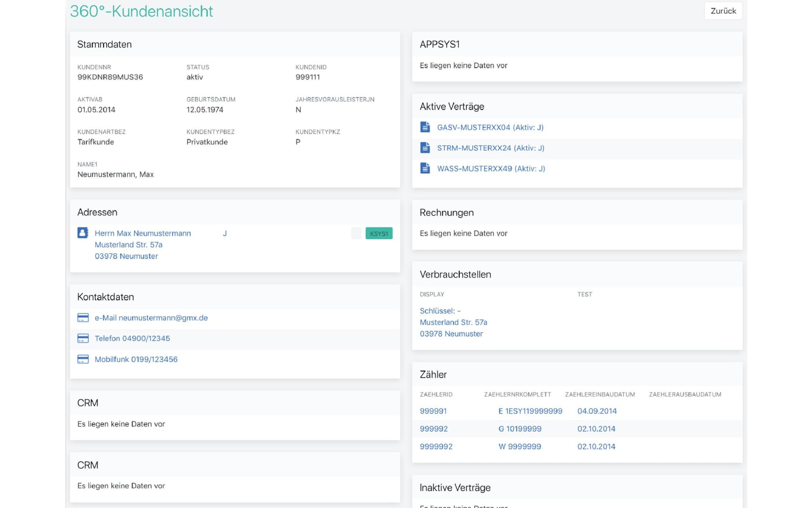Viewport: 812px width, 508px height.
Task: Click the contact card icon beside the e-Mail entry
Action: 83,318
